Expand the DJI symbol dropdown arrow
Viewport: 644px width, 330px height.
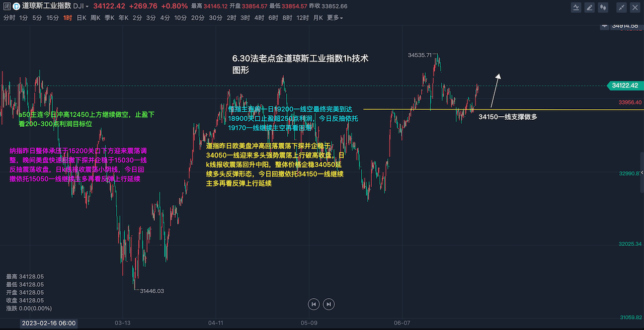88,7
